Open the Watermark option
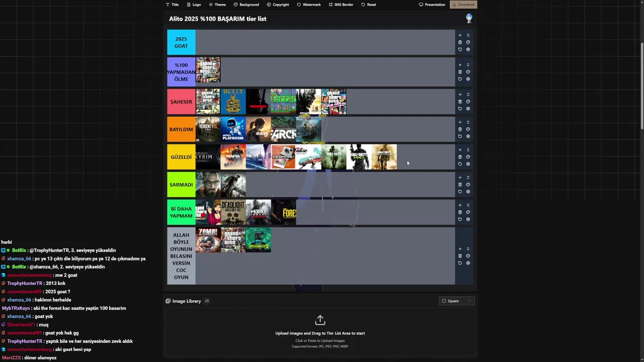Screen dimensions: 644x362 click(x=308, y=5)
